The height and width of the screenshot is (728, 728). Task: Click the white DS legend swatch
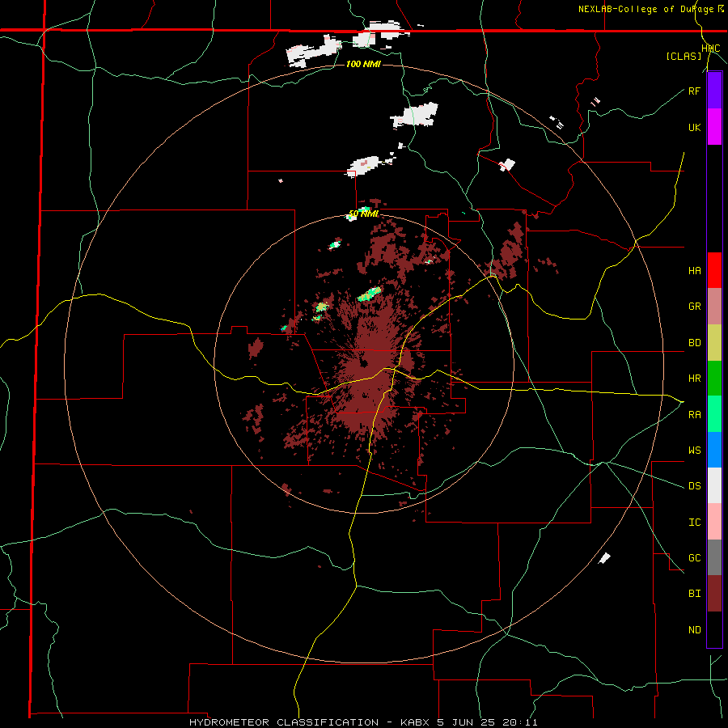714,485
